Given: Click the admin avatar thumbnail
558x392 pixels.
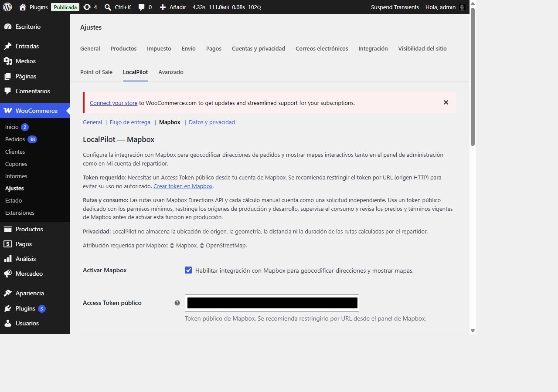Looking at the screenshot, I should coord(462,7).
